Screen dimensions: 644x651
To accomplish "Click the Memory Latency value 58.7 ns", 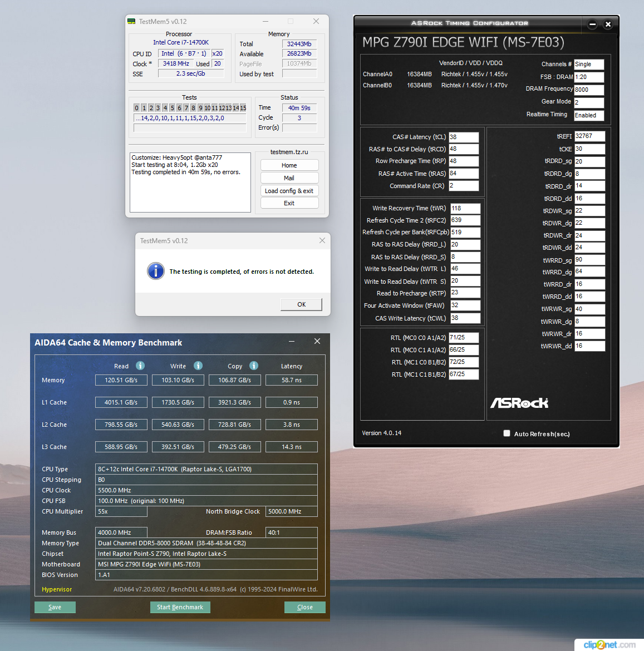I will coord(292,380).
